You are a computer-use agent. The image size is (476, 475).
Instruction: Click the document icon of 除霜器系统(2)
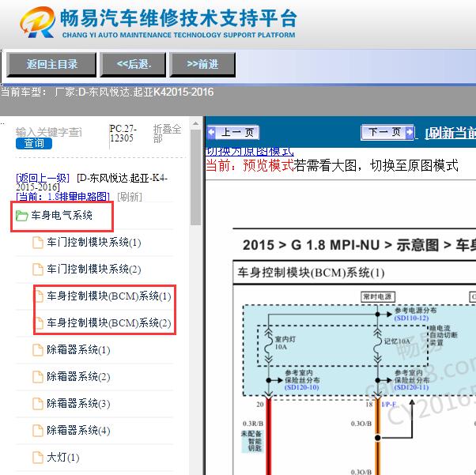tap(38, 377)
